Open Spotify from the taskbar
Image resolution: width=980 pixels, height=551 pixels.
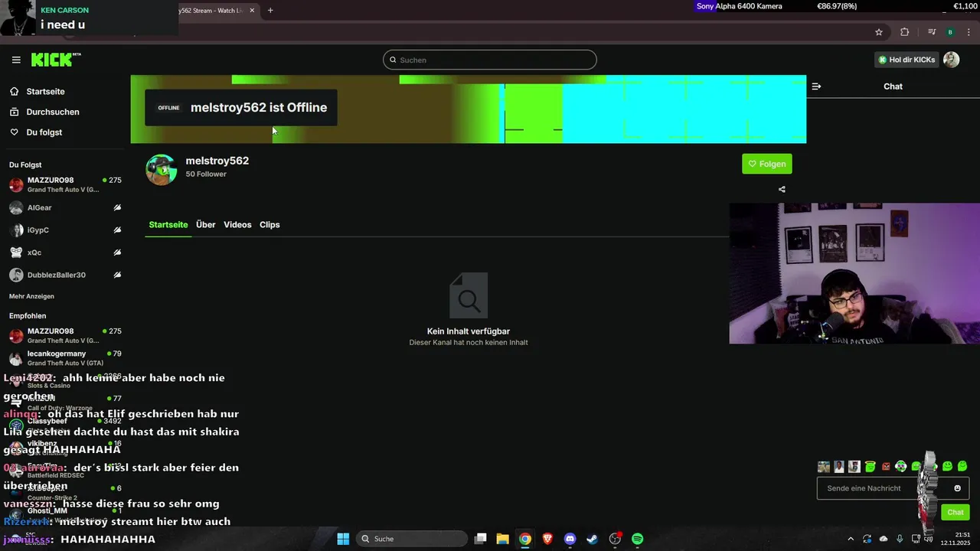click(x=637, y=539)
